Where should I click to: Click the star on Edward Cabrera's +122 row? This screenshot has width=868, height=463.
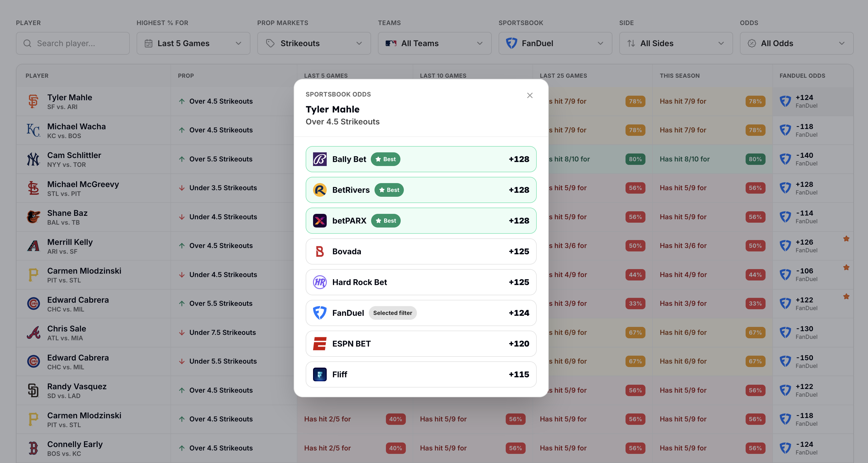coord(846,296)
